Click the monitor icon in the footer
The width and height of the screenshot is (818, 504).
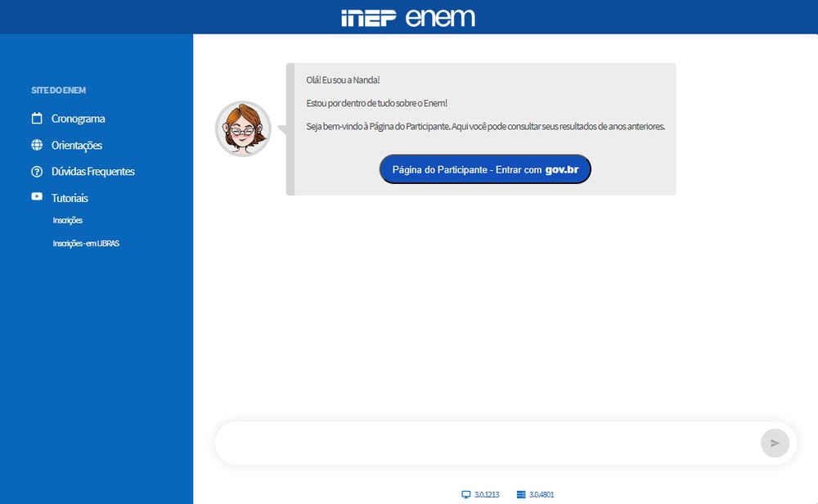(466, 495)
